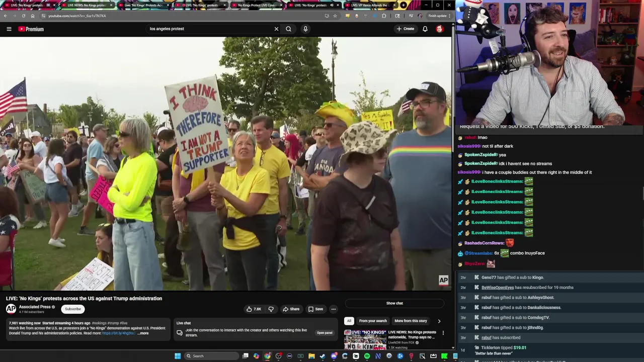Viewport: 644px width, 362px height.
Task: Open a new browser tab
Action: (404, 5)
